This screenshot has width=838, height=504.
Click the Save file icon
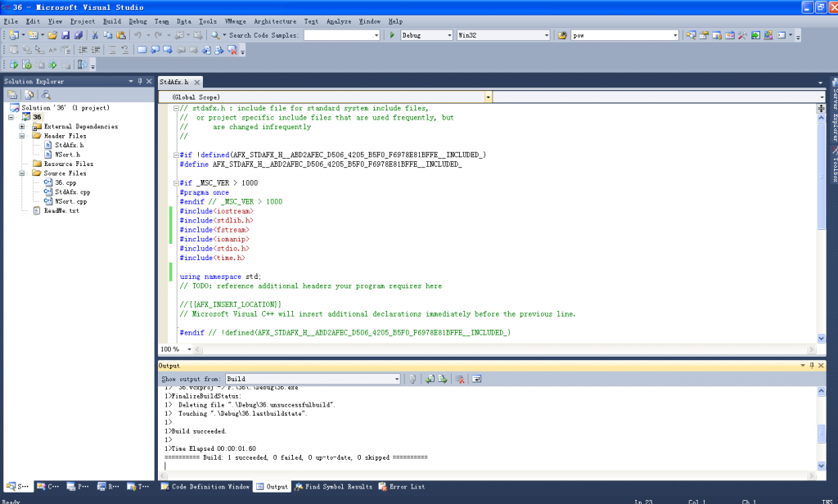[65, 35]
